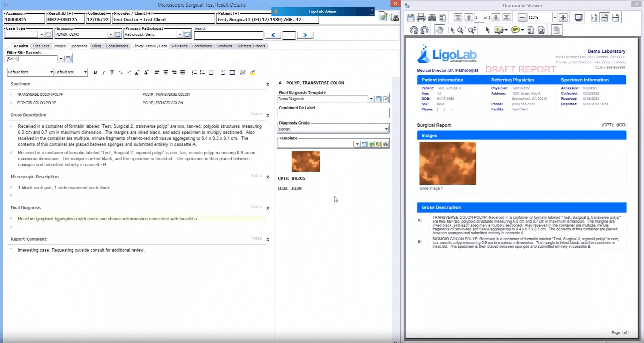Collapse the Final Diagnosis section
This screenshot has width=644, height=343.
(x=268, y=208)
